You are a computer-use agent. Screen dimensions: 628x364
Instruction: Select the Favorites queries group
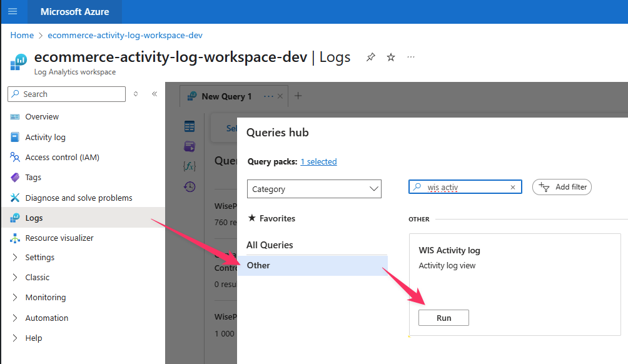pyautogui.click(x=277, y=218)
